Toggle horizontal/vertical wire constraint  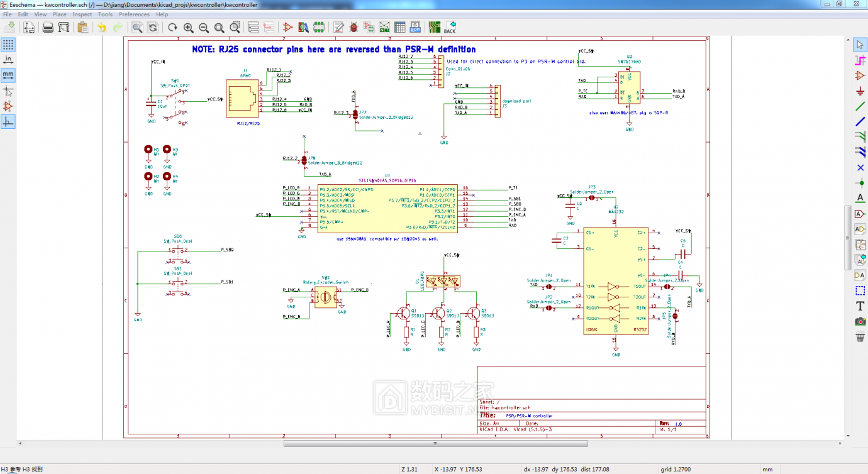pyautogui.click(x=8, y=122)
